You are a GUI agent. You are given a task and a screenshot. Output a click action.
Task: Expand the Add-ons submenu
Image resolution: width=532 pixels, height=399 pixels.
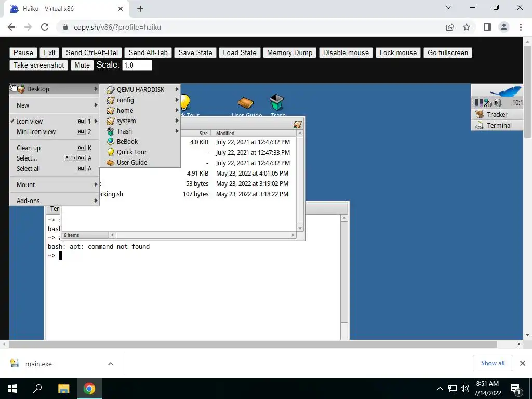[x=54, y=201]
